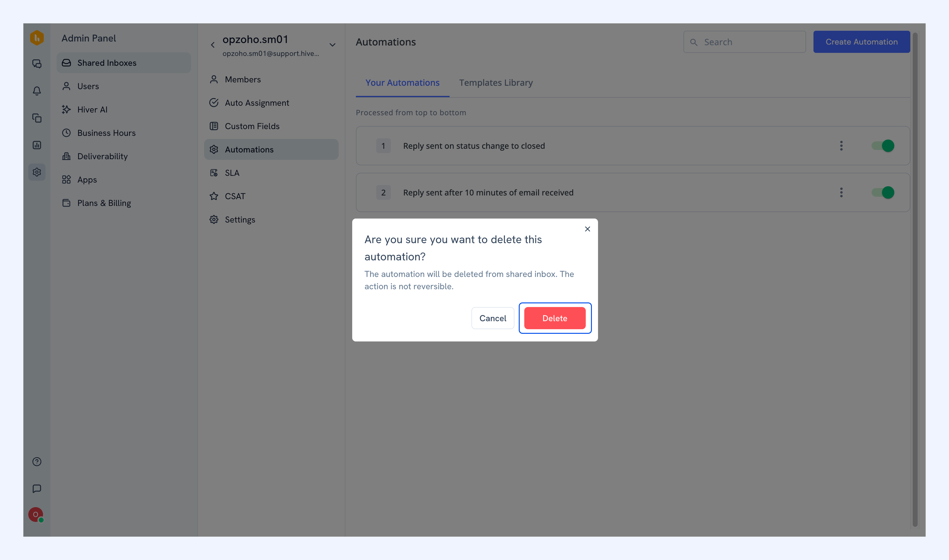Click the Search automations input field
949x560 pixels.
click(x=745, y=42)
